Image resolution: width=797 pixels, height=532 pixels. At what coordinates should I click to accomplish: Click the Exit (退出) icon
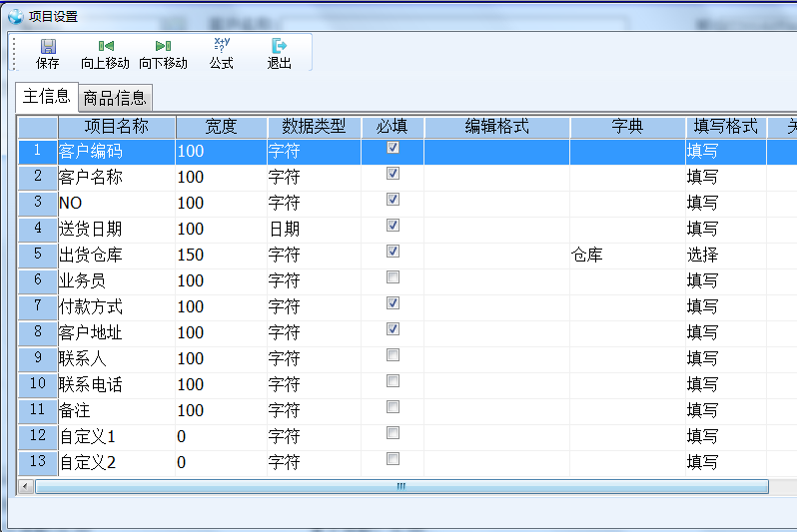tap(279, 53)
